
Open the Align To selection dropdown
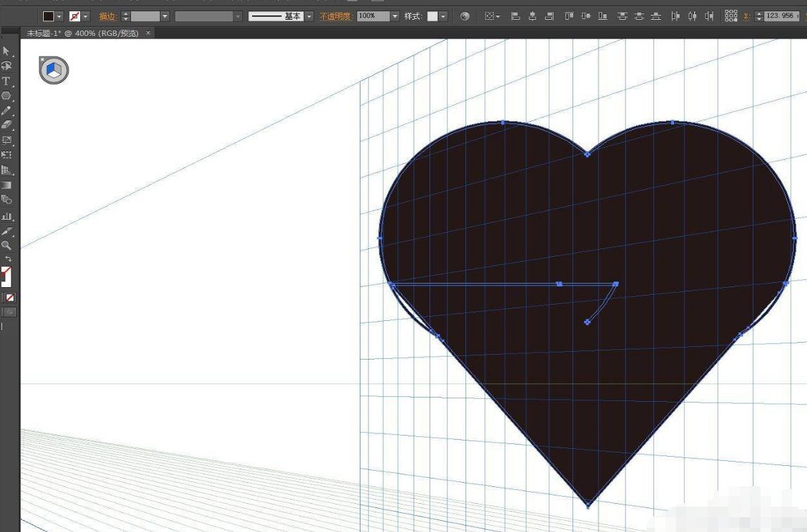click(x=492, y=16)
